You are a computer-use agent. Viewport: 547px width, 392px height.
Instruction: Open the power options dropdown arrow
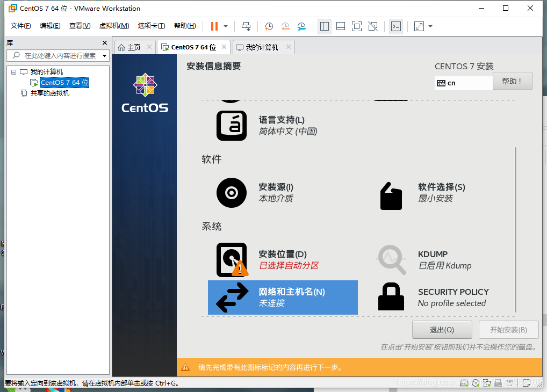coord(226,26)
